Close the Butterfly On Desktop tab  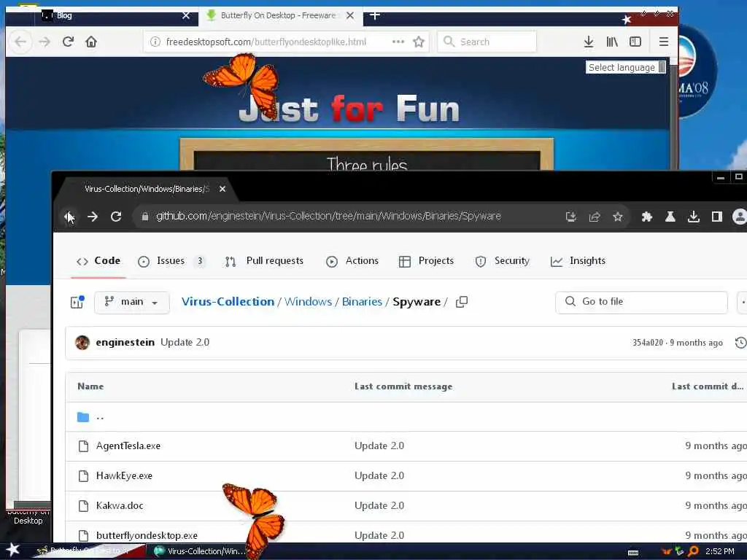point(350,15)
